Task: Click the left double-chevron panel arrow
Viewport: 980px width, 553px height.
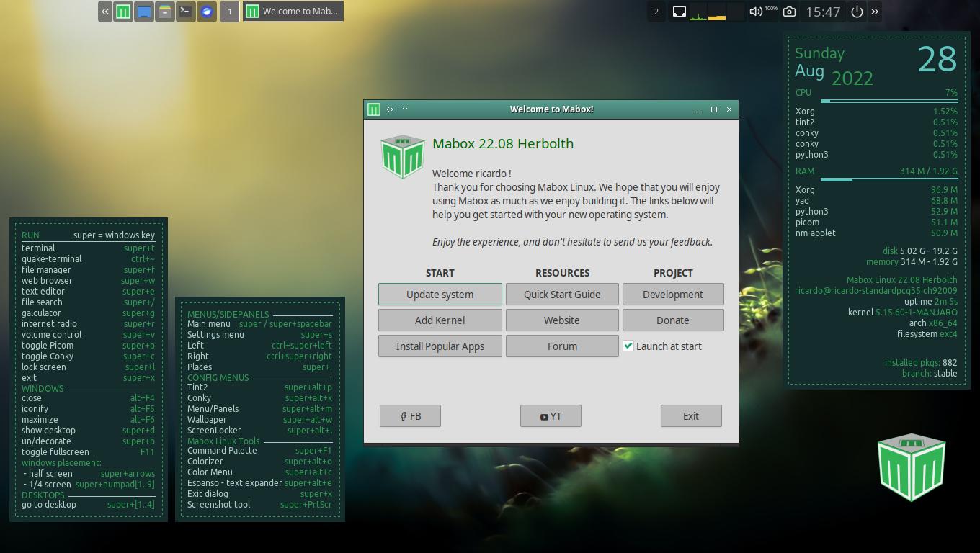Action: point(105,12)
